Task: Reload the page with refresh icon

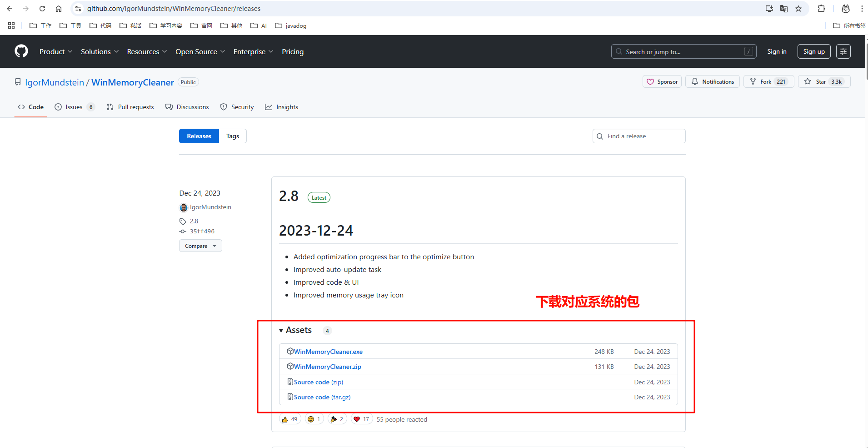Action: click(x=42, y=9)
